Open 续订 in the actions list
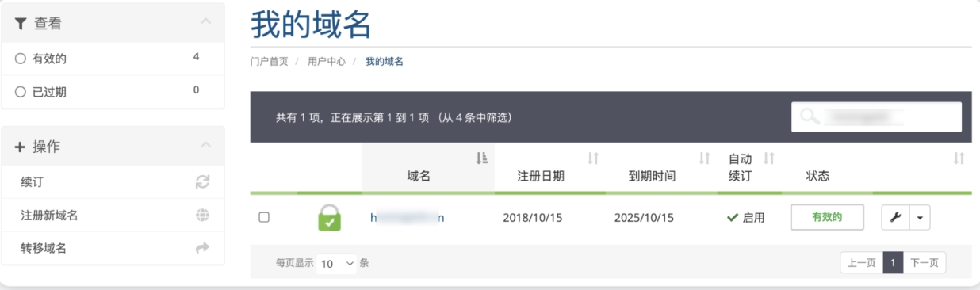This screenshot has height=290, width=980. [x=113, y=182]
